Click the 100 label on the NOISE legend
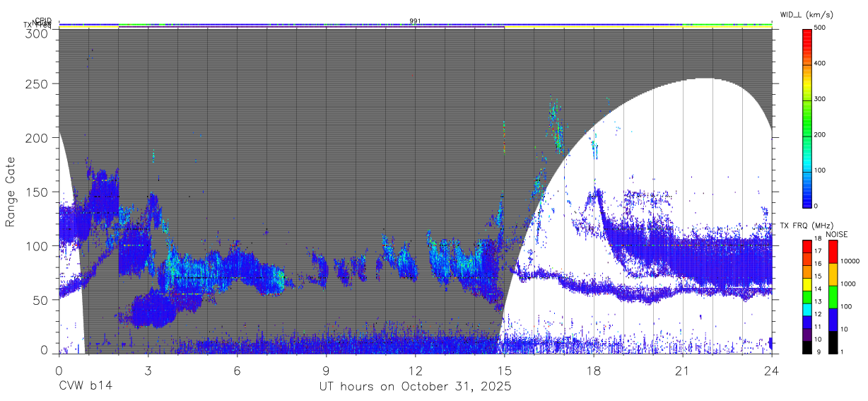868x401 pixels. pos(846,306)
